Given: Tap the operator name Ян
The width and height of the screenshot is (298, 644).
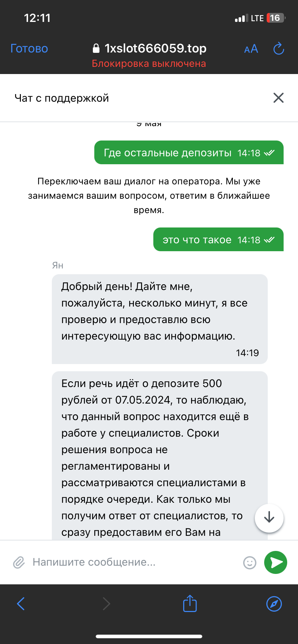Looking at the screenshot, I should coord(58,266).
